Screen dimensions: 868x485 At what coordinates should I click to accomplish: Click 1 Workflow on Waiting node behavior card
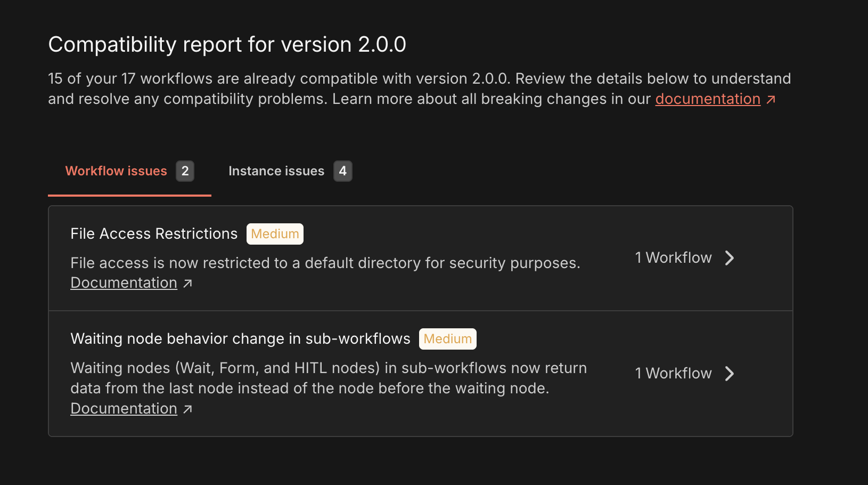point(673,374)
